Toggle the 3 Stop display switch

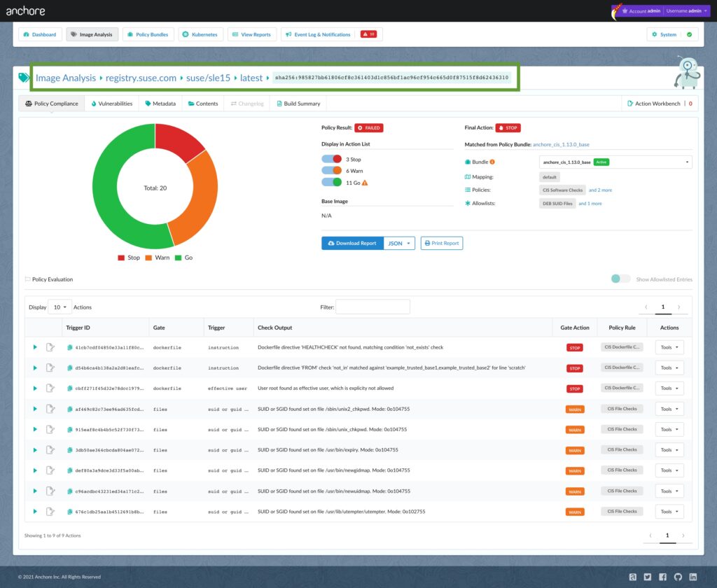[x=331, y=160]
